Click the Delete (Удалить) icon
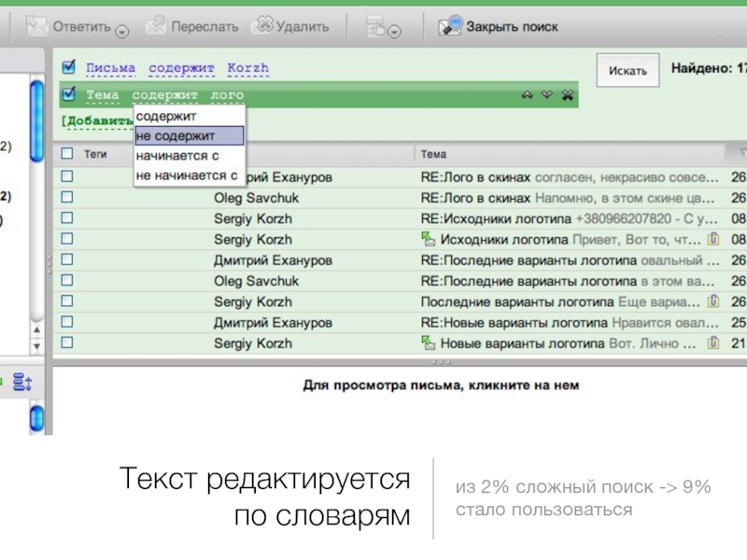747x560 pixels. pos(262,27)
